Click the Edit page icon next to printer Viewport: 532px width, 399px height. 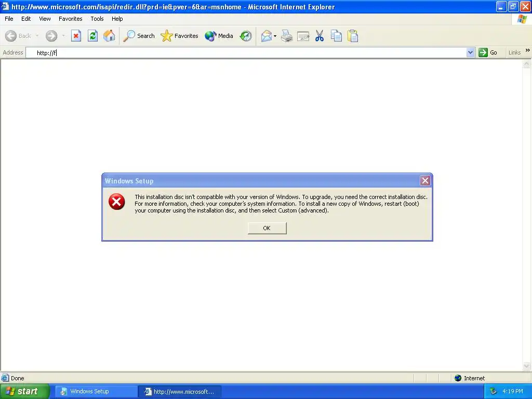pyautogui.click(x=303, y=36)
